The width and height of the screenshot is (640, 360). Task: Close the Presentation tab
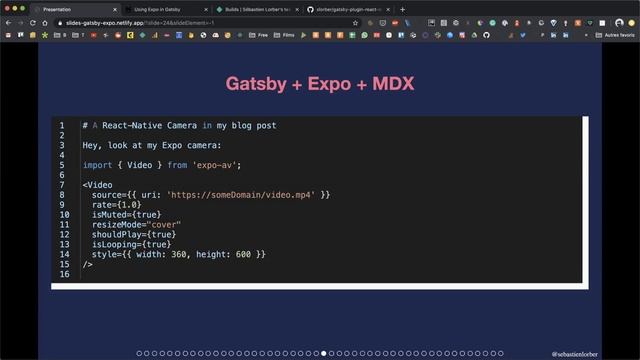115,9
